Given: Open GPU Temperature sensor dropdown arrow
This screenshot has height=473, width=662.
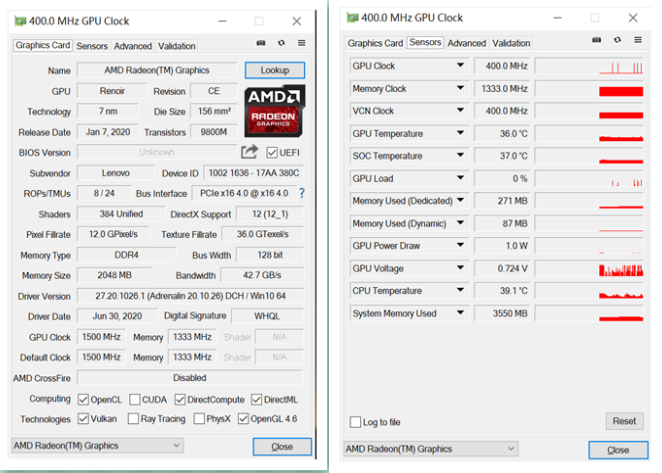Looking at the screenshot, I should click(x=460, y=133).
